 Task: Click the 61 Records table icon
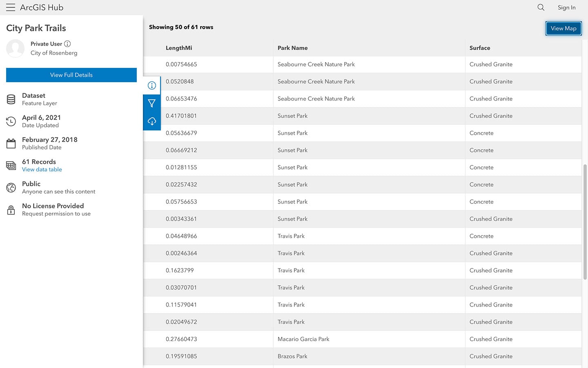point(11,166)
